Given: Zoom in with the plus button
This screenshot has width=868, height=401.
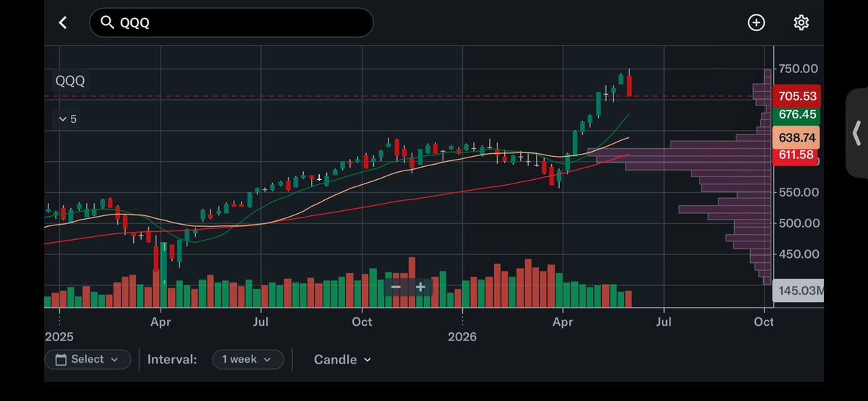Looking at the screenshot, I should coord(420,287).
